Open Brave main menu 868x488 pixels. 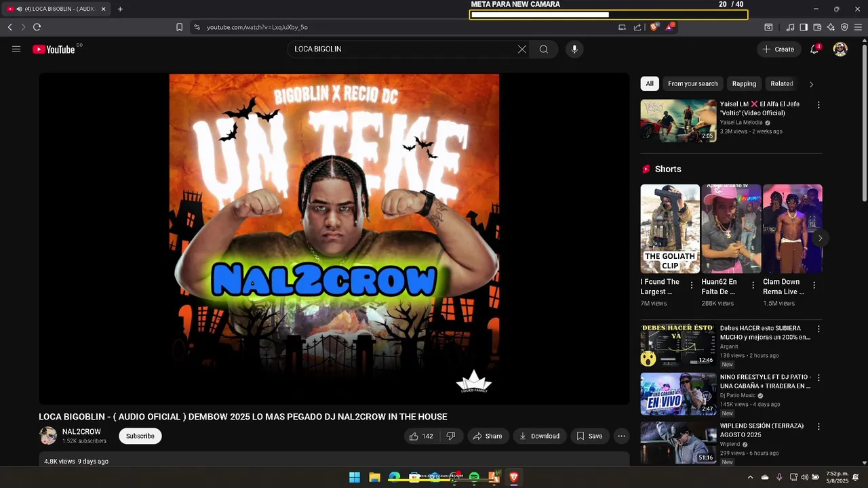point(858,27)
